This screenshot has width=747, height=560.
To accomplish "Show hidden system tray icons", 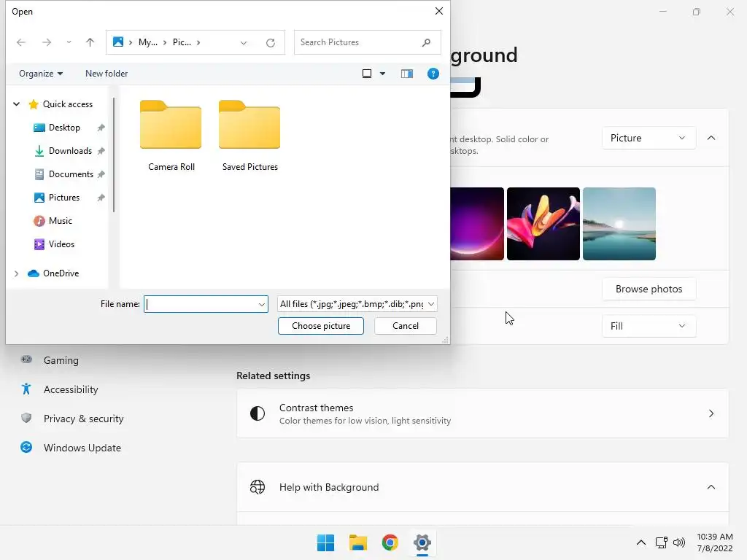I will (641, 542).
